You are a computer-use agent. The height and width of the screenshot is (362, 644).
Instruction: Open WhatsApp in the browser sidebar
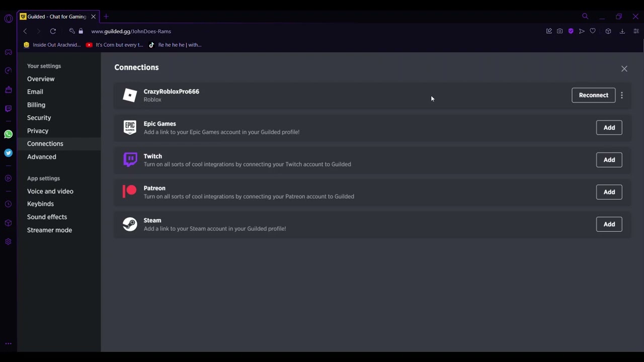8,134
